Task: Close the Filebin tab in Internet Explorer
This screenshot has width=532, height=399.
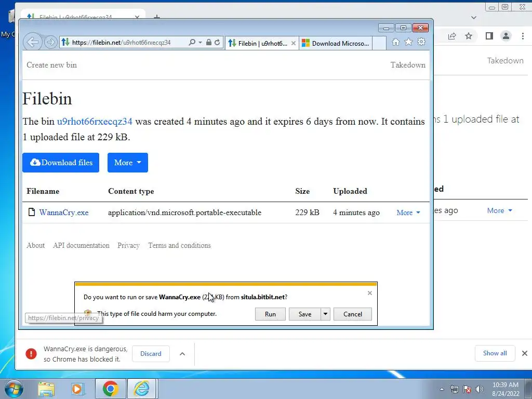Action: point(294,43)
